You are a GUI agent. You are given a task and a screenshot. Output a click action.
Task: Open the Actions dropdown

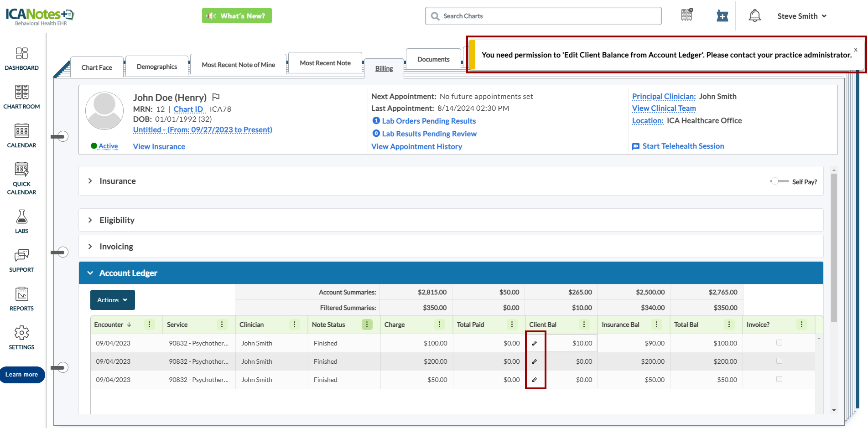112,300
